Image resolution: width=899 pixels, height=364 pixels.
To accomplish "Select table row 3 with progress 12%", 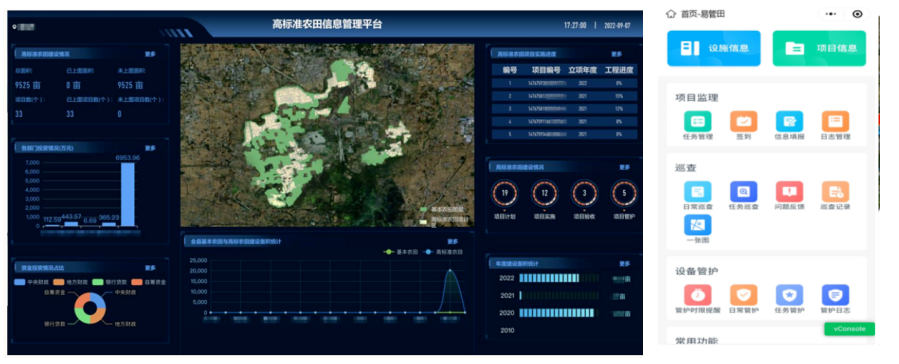I will (564, 108).
